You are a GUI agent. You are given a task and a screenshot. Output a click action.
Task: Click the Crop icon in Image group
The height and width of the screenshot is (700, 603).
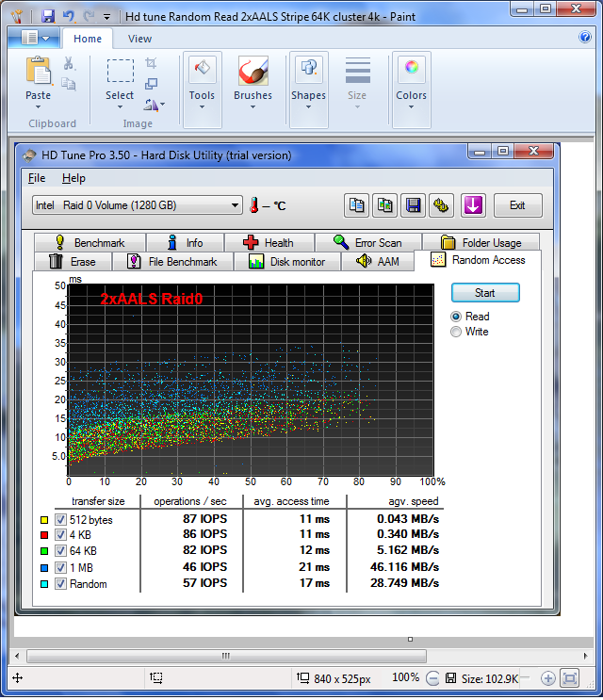click(151, 63)
